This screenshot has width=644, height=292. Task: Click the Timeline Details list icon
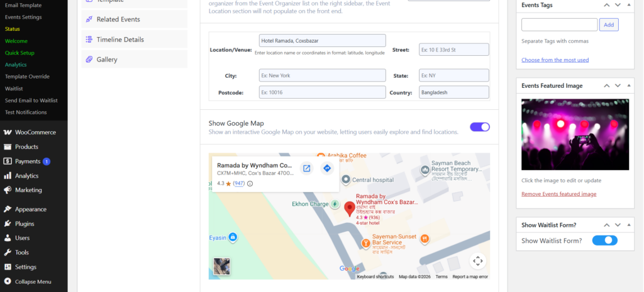click(89, 40)
